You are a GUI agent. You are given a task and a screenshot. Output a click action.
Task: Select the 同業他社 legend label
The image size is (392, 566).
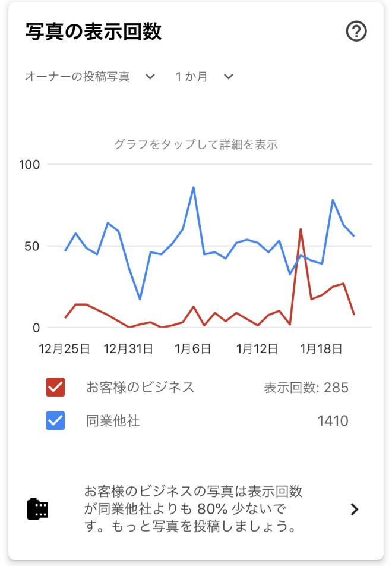pyautogui.click(x=113, y=422)
